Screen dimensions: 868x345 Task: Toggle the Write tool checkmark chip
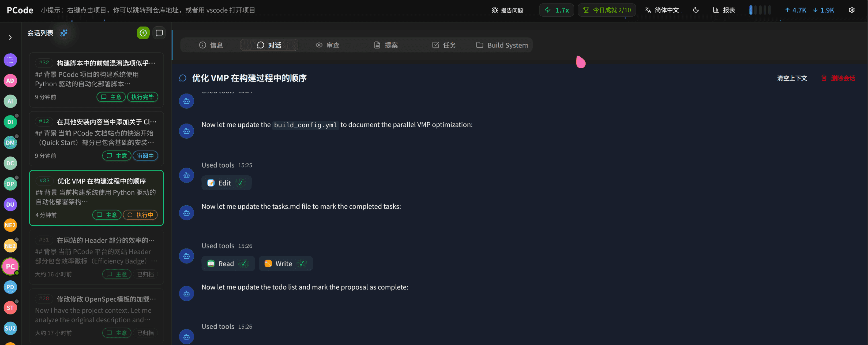285,264
